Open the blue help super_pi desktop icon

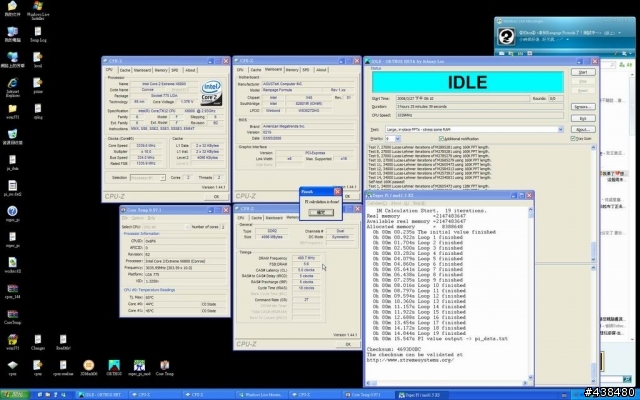(13, 211)
